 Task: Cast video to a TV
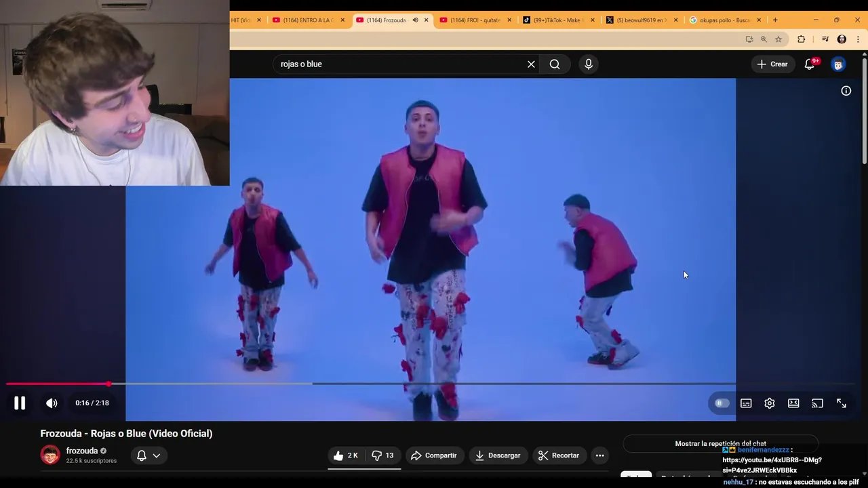pyautogui.click(x=817, y=403)
